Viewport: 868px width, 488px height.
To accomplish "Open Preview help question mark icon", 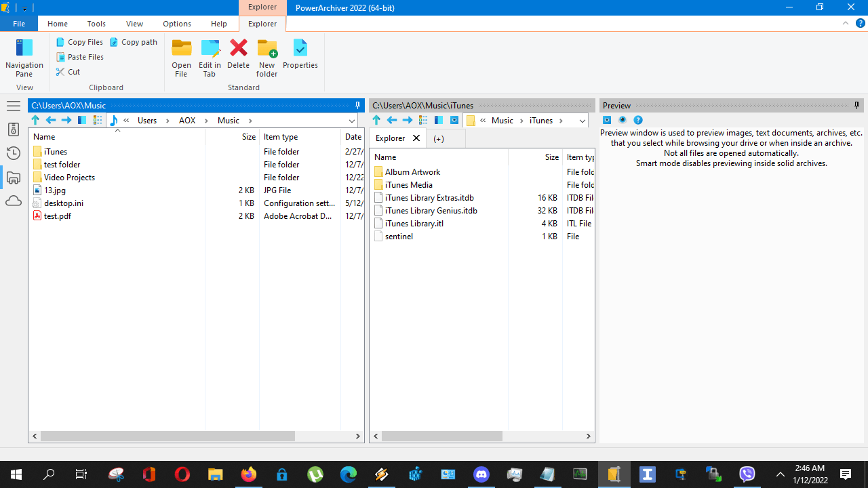I will pyautogui.click(x=638, y=120).
